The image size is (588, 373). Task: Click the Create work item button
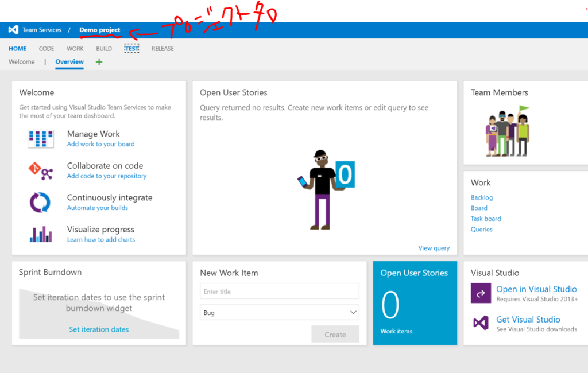(x=335, y=335)
